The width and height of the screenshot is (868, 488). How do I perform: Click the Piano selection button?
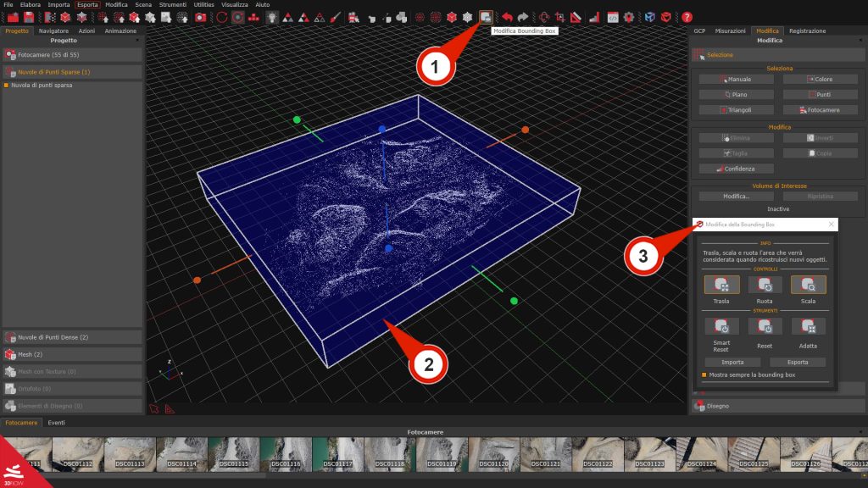pyautogui.click(x=737, y=95)
